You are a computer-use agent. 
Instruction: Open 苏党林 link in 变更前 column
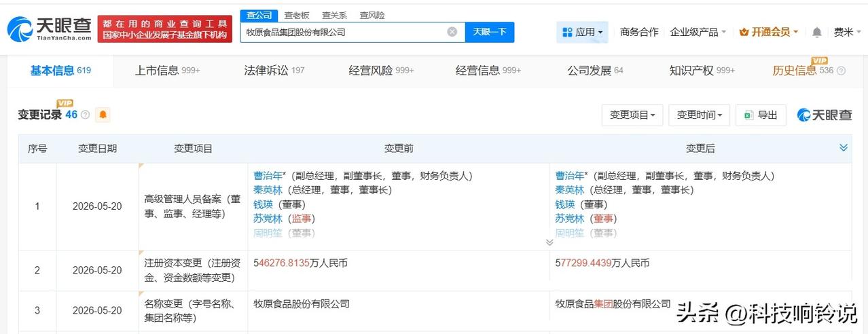coord(268,219)
